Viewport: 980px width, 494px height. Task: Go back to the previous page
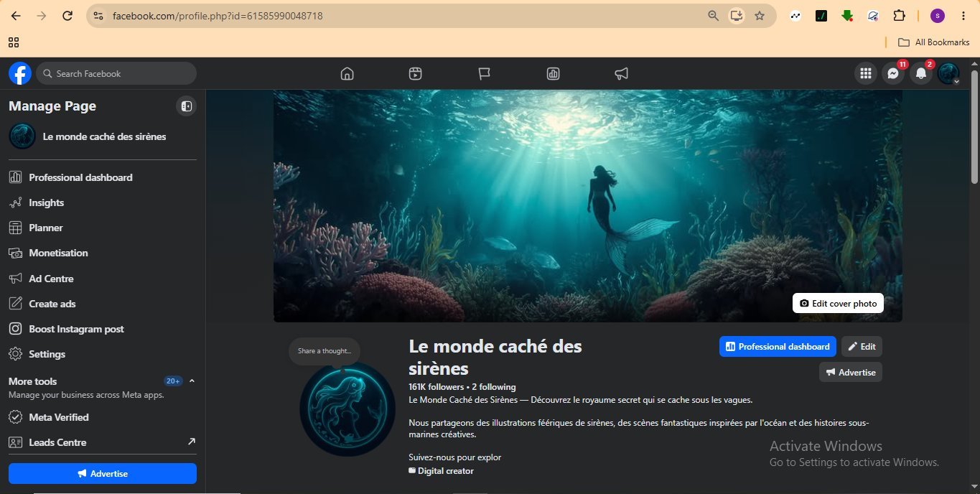pos(16,15)
